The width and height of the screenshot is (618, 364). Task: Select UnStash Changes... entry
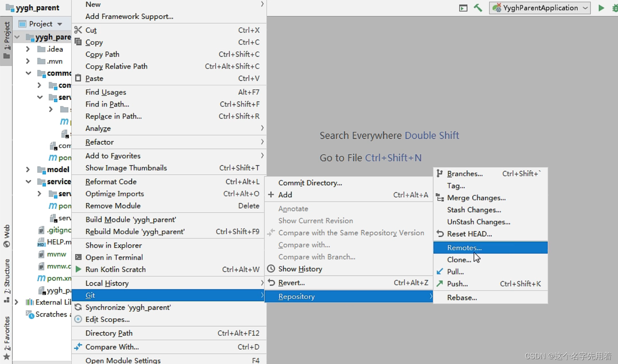click(x=490, y=222)
